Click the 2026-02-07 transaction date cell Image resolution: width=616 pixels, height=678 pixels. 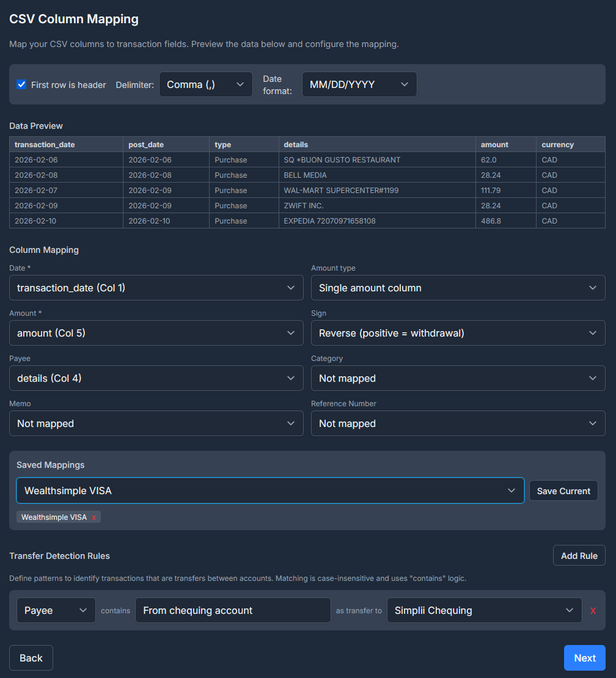[x=66, y=190]
